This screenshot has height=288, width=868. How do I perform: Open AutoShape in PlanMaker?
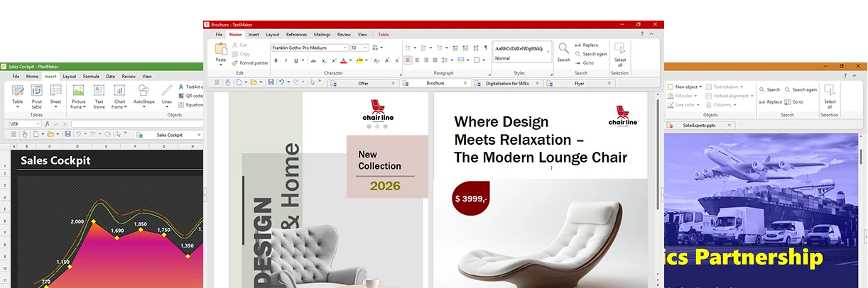pyautogui.click(x=143, y=95)
